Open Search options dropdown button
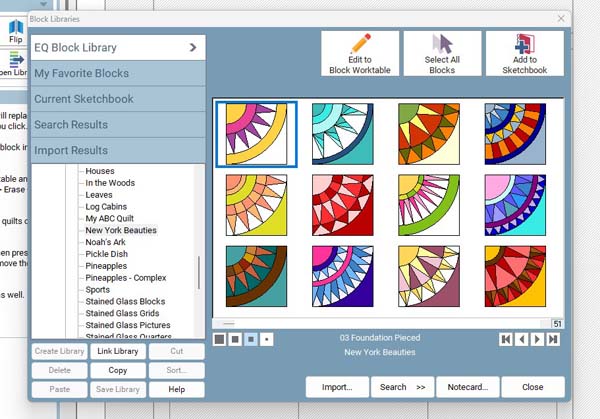 click(x=403, y=387)
